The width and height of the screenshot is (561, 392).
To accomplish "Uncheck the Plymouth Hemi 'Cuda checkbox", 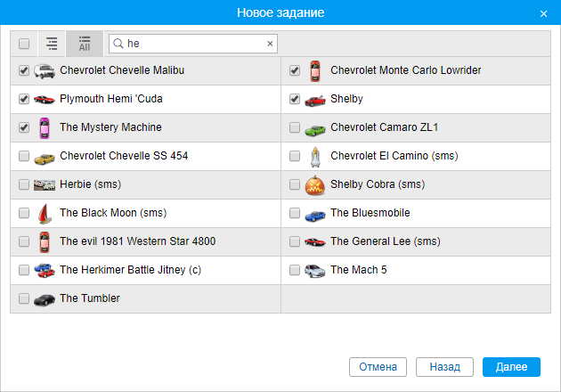I will [24, 100].
